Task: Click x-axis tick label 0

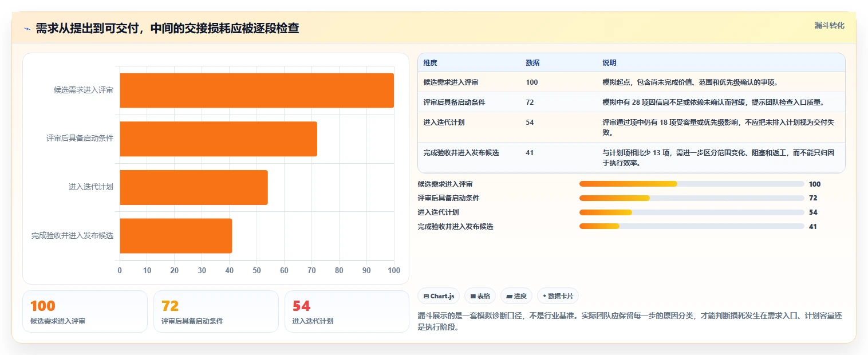Action: (x=120, y=270)
